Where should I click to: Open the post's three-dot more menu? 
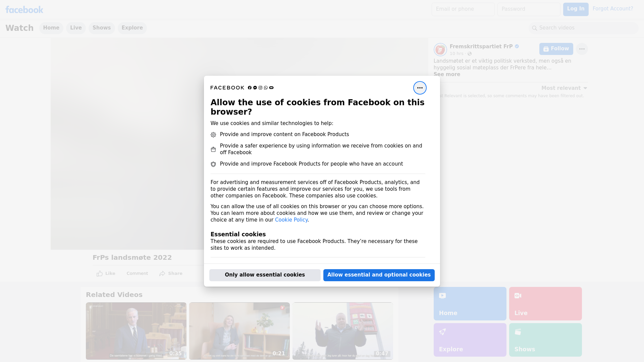pos(582,49)
